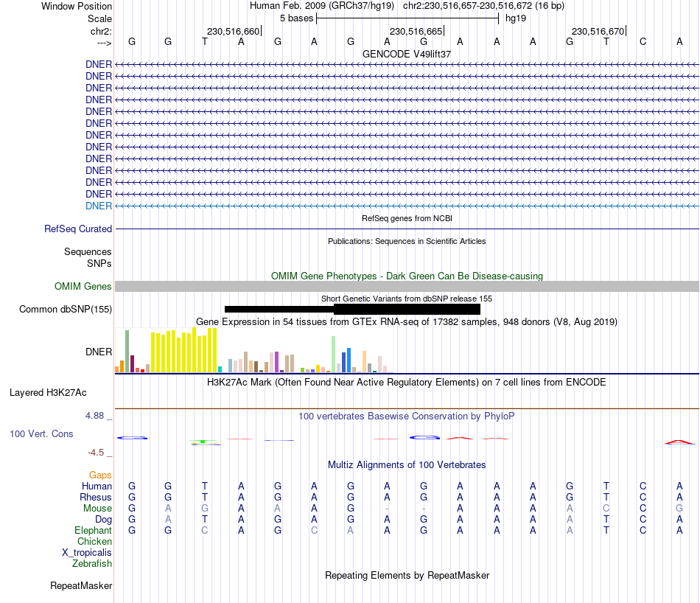The image size is (700, 603).
Task: Click the hg19 label beside the scale bar
Action: point(516,18)
